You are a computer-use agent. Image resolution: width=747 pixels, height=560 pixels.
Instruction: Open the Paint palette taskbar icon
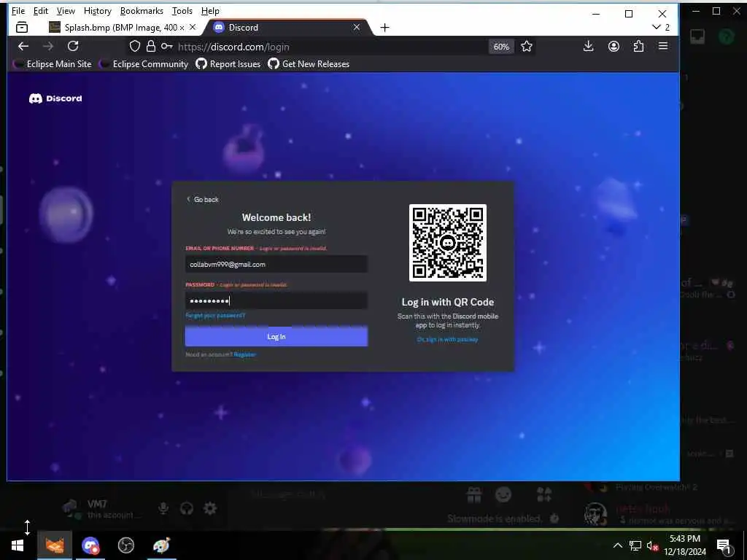click(x=161, y=545)
